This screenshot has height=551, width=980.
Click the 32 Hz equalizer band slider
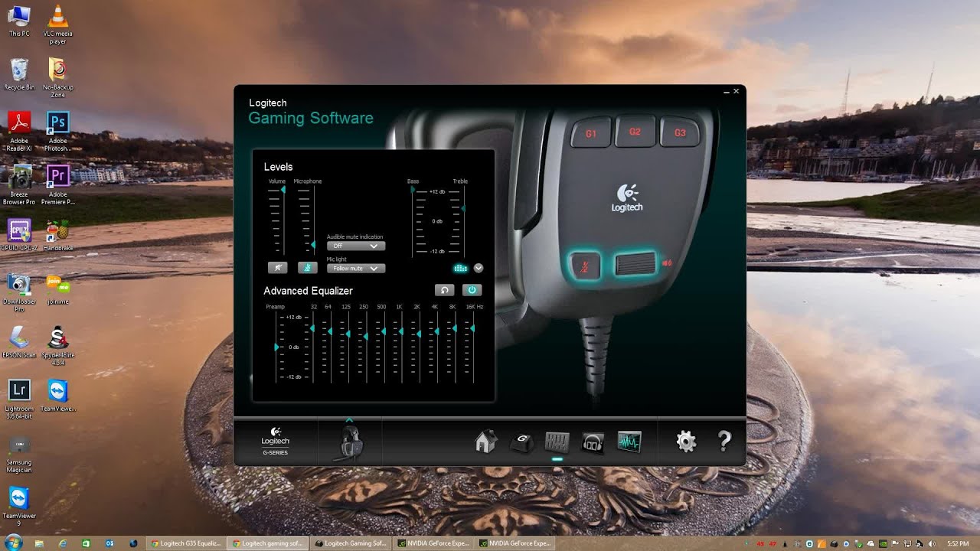pyautogui.click(x=312, y=328)
